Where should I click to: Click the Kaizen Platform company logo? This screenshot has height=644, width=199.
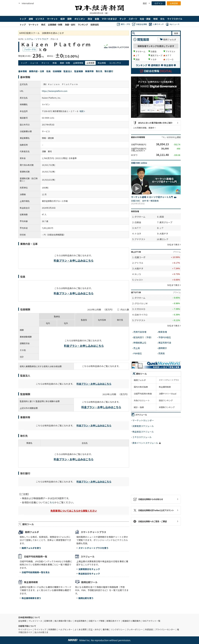[x=116, y=46]
